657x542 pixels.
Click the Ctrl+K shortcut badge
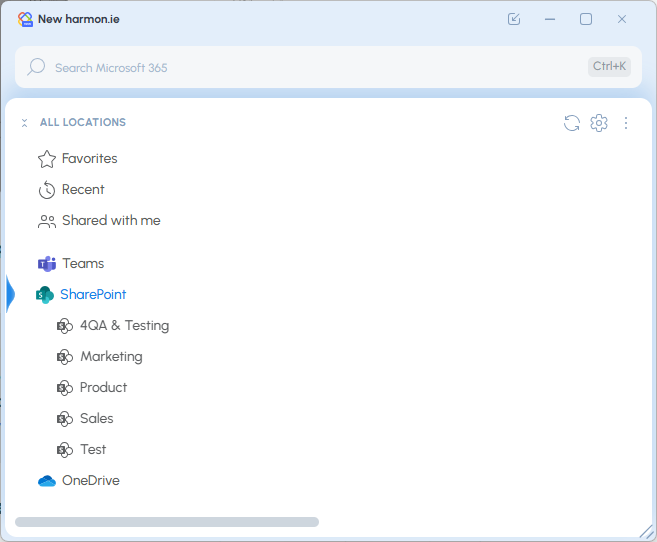pyautogui.click(x=609, y=66)
